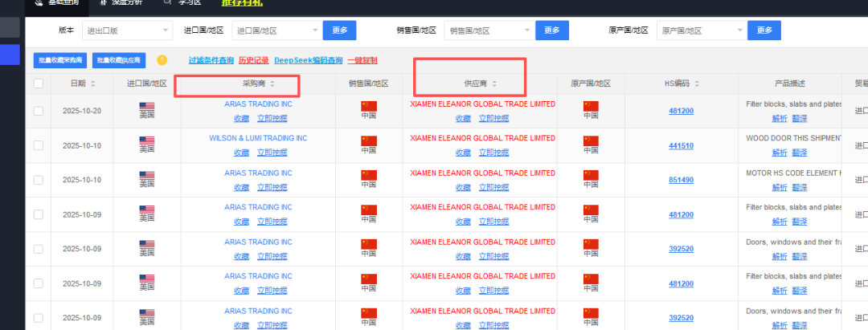This screenshot has width=868, height=330.
Task: Click 翻译 under WOOD DOOR description
Action: point(800,153)
